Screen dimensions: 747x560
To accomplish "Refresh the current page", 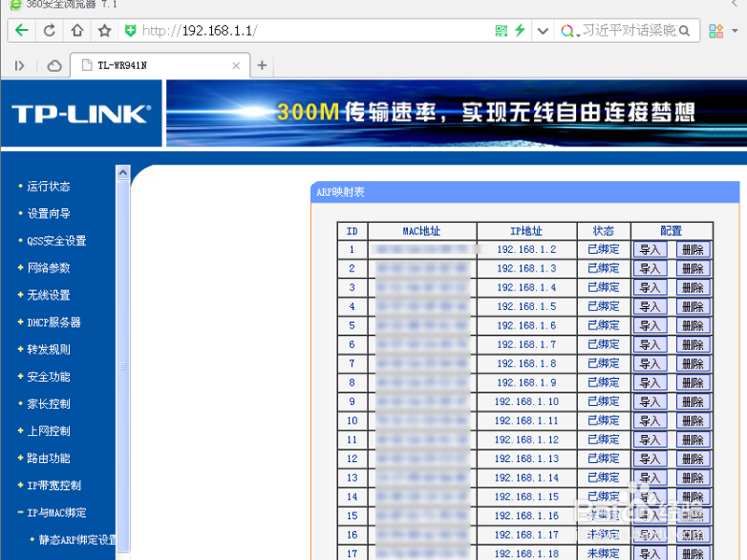I will point(50,30).
